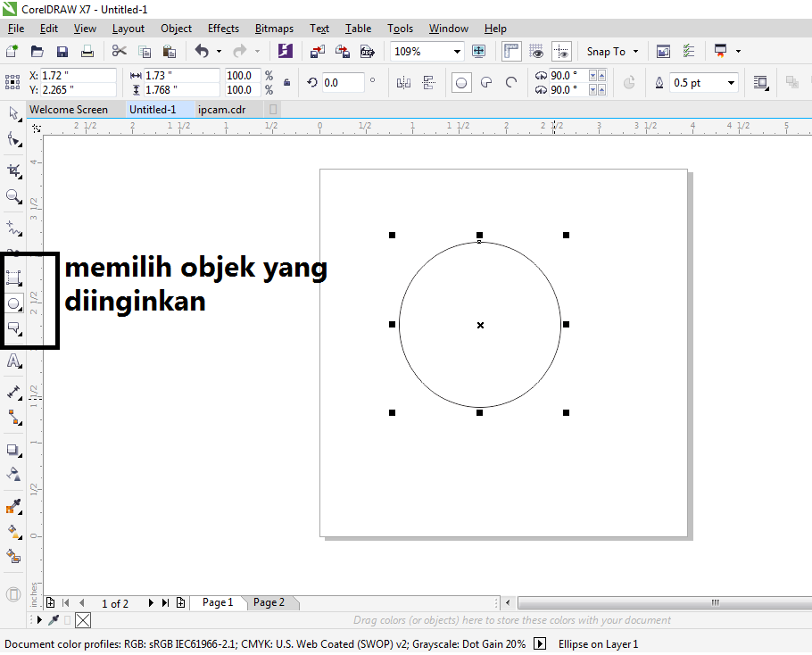Switch to the ipcam.cdr tab
Viewport: 812px width, 655px height.
[221, 110]
